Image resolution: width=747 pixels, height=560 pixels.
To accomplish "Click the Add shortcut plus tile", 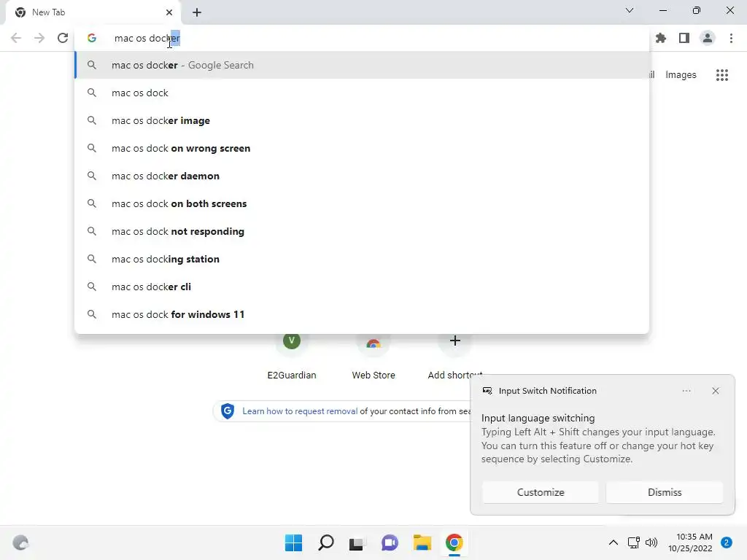I will (x=454, y=355).
